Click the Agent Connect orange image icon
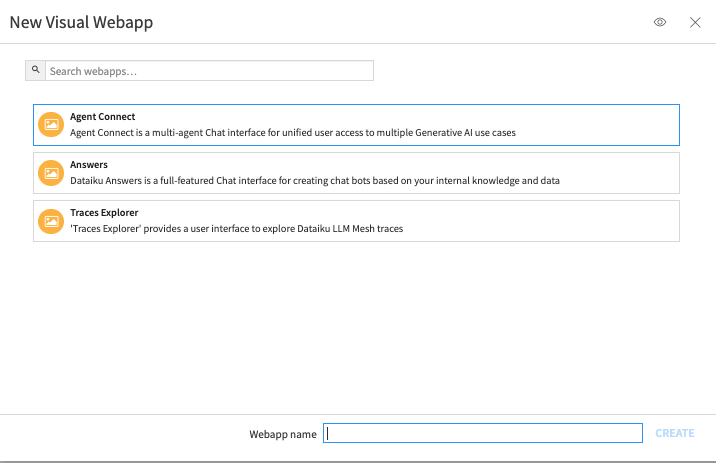This screenshot has height=463, width=716. tap(51, 125)
